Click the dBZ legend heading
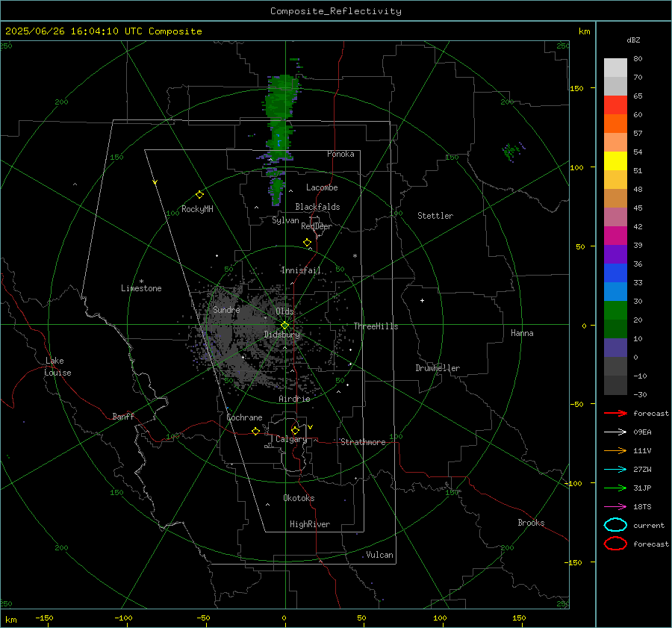672x628 pixels. (x=633, y=40)
